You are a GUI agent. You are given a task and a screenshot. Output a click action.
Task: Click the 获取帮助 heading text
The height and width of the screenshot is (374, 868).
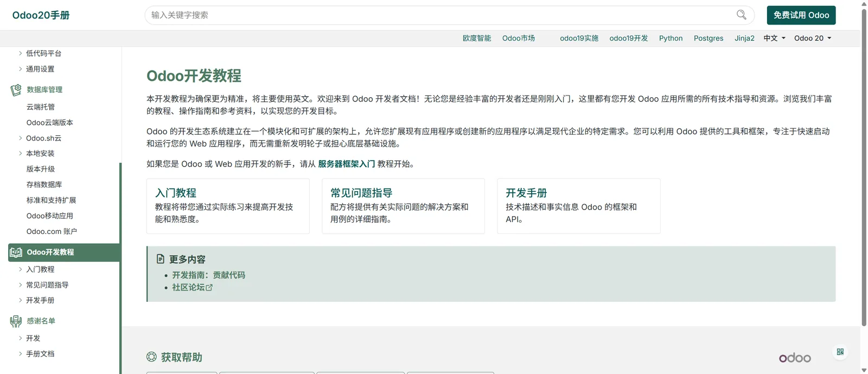coord(182,357)
